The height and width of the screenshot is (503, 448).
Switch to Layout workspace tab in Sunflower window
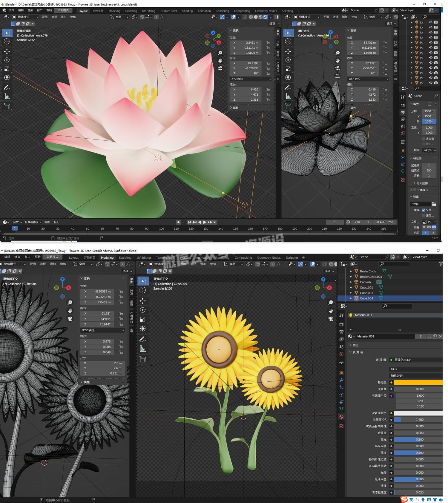pos(74,258)
